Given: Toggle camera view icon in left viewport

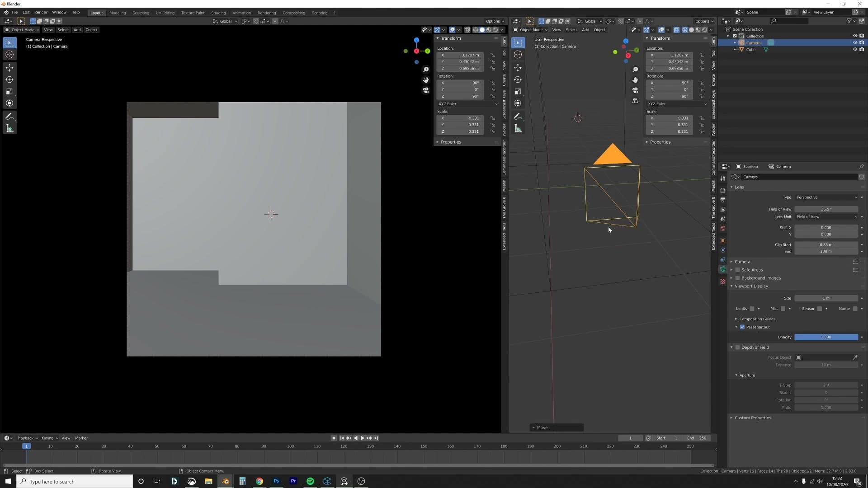Looking at the screenshot, I should click(426, 90).
